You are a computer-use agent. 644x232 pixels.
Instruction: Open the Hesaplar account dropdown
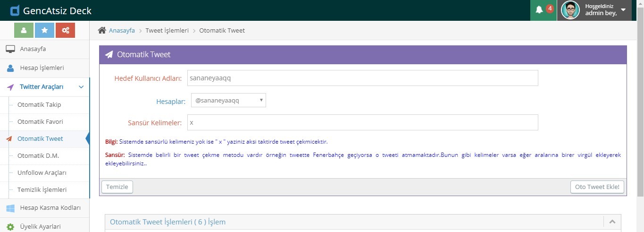point(228,100)
